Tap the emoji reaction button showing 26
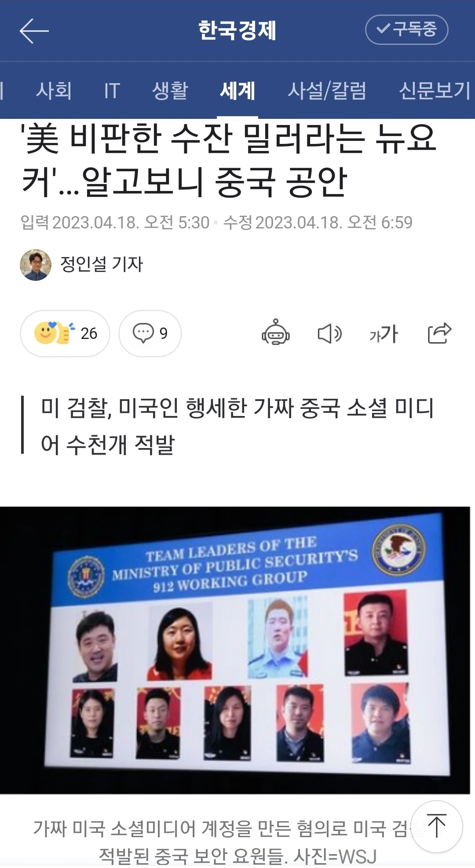 pyautogui.click(x=65, y=334)
